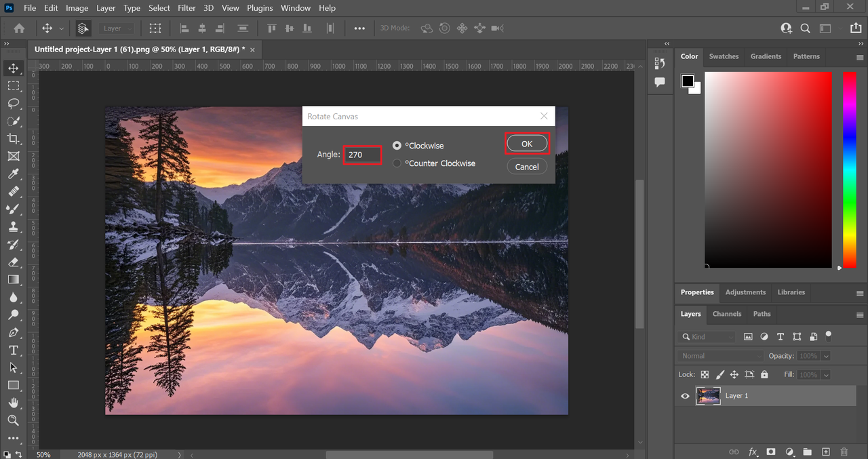The image size is (868, 459).
Task: Select the Eyedropper tool
Action: [13, 174]
